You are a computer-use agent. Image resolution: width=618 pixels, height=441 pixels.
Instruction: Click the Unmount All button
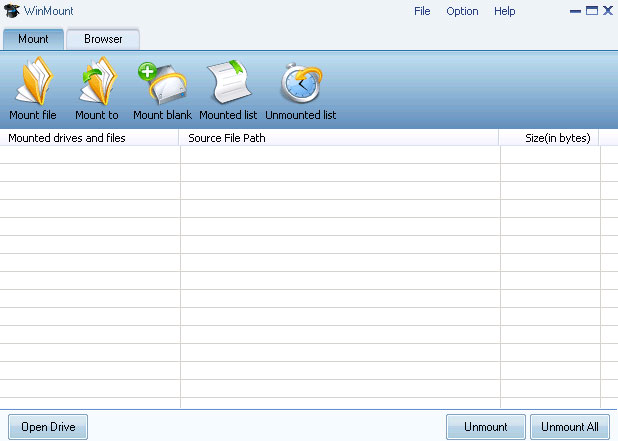pos(570,427)
